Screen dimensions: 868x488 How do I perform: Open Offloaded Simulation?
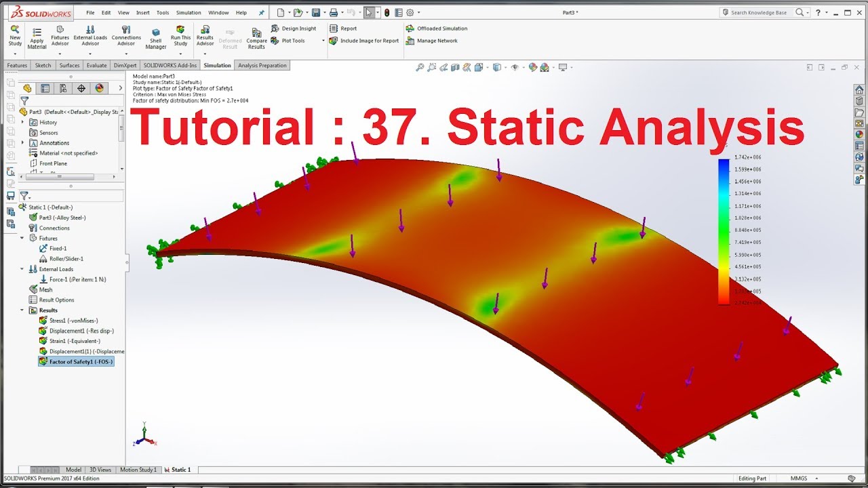coord(437,28)
